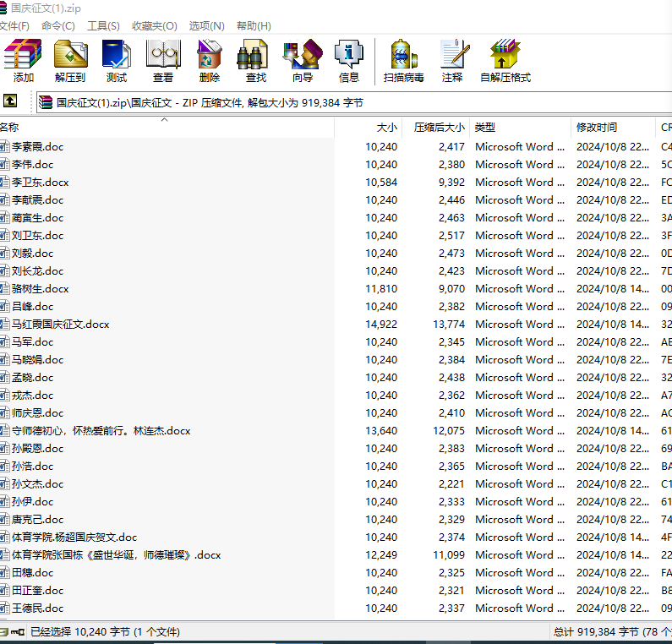672x644 pixels.
Task: Select file 马红霞国庆征文.docx
Action: pyautogui.click(x=60, y=325)
